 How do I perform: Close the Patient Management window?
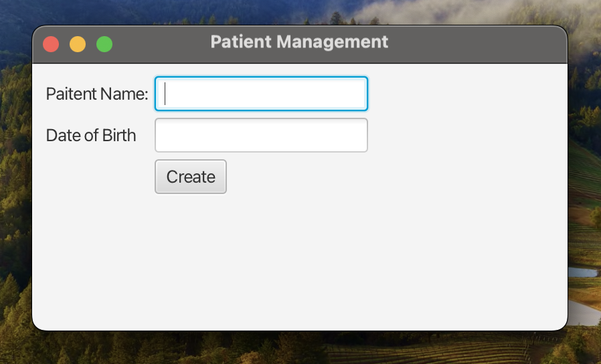coord(51,44)
